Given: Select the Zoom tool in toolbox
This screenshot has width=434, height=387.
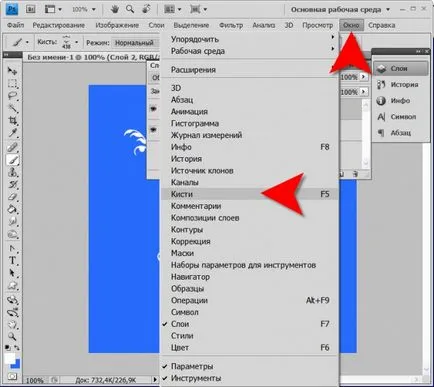Looking at the screenshot, I should point(12,336).
